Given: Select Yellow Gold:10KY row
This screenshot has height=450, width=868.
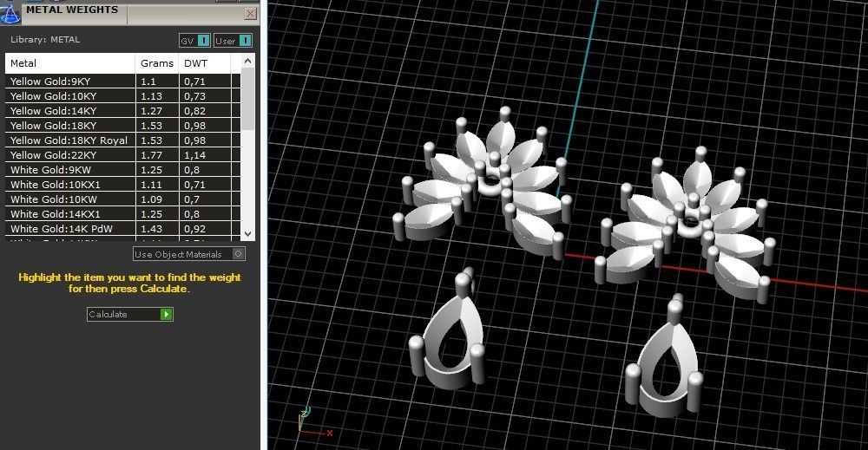Looking at the screenshot, I should click(123, 96).
